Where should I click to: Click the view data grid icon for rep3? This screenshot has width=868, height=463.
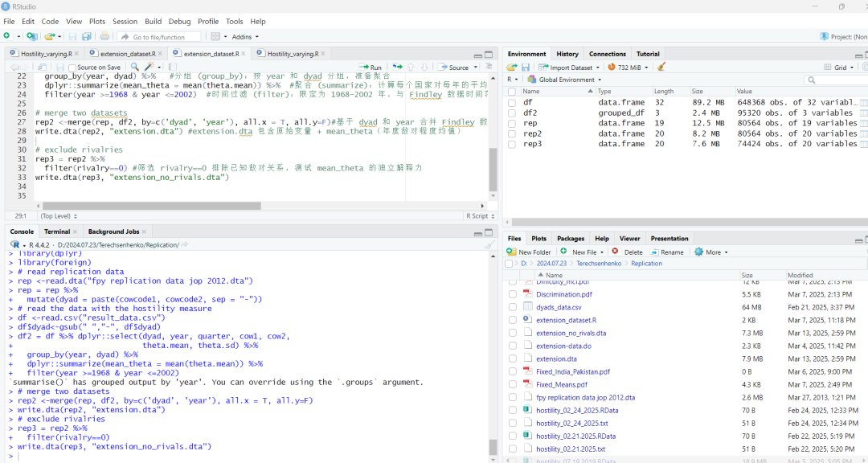(x=863, y=143)
